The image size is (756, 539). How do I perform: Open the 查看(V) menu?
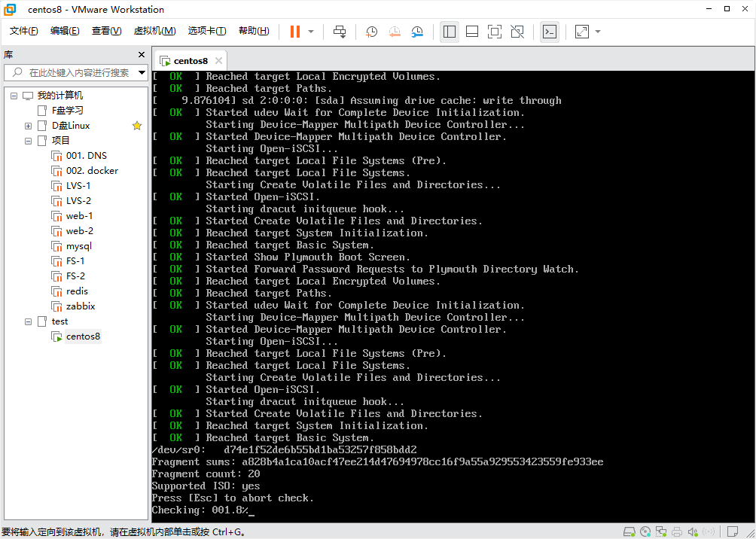pos(107,31)
